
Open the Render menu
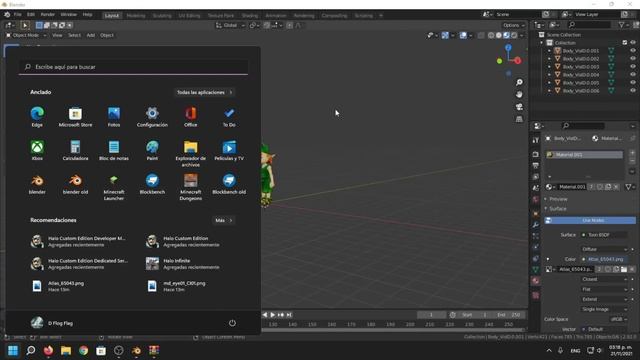pos(48,15)
